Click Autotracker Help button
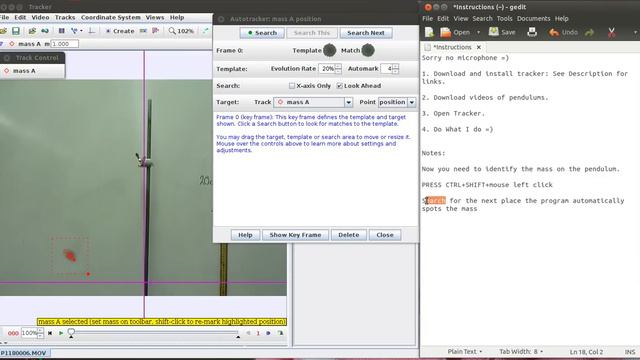 click(x=245, y=235)
